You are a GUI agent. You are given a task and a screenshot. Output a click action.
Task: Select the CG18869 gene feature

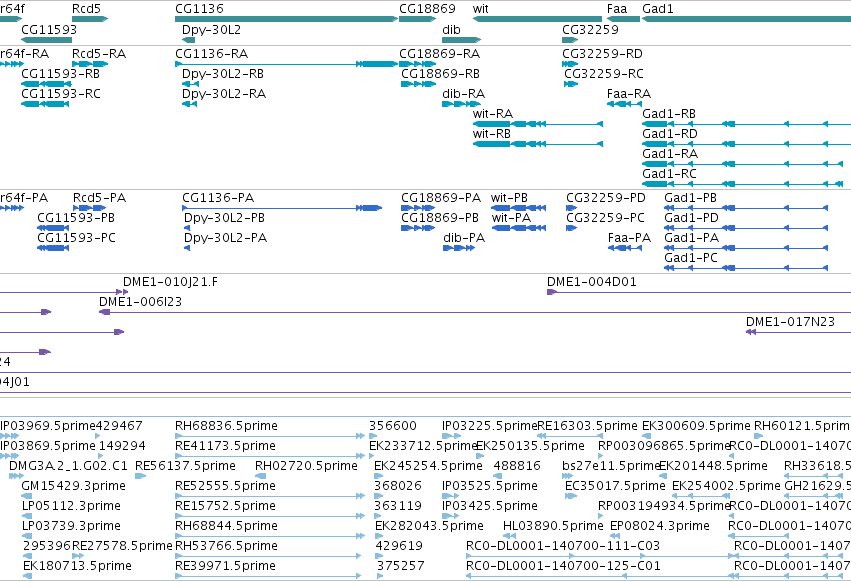coord(417,19)
